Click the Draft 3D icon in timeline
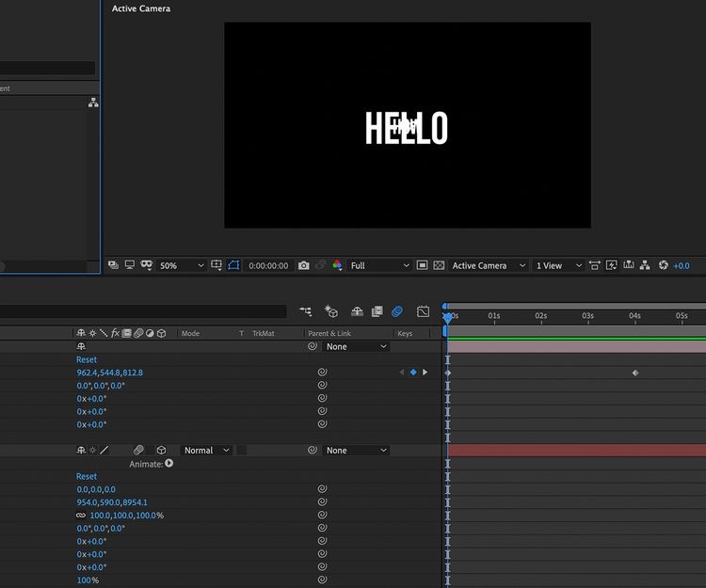The image size is (706, 588). (x=330, y=311)
